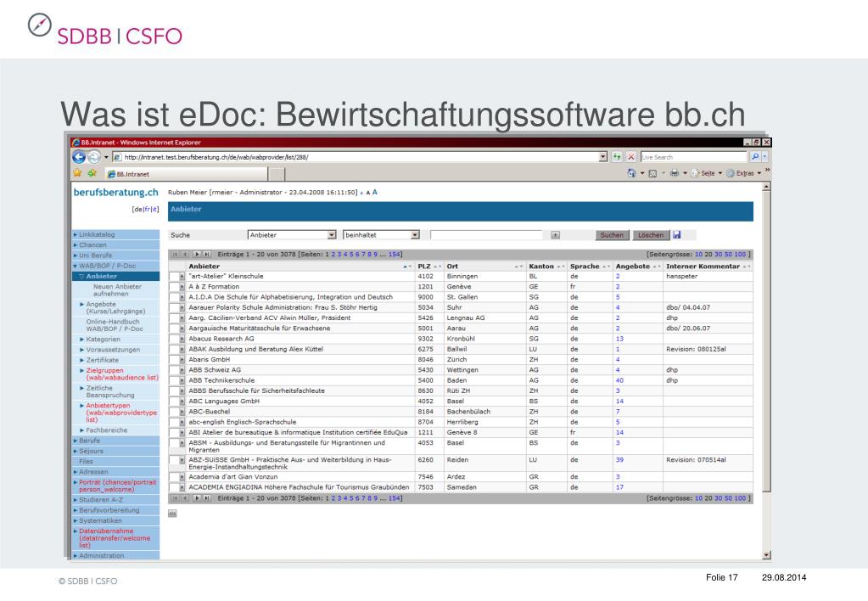
Task: Open the address bar URL dropdown arrow
Action: click(x=602, y=157)
